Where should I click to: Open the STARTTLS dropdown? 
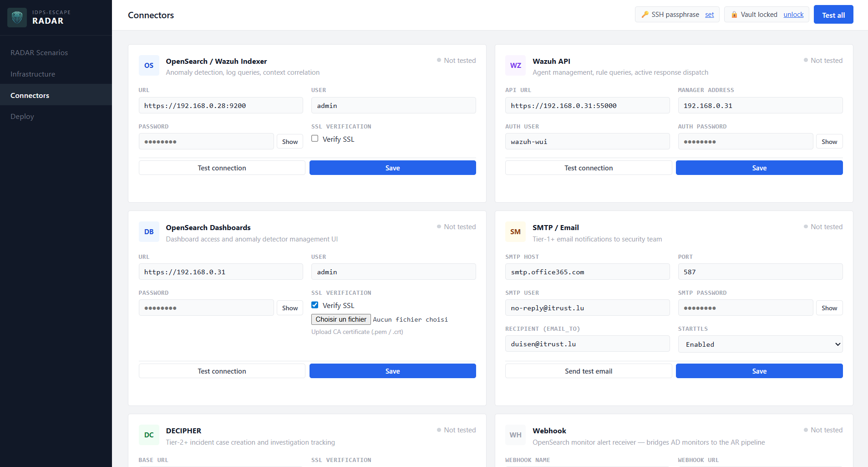coord(760,344)
